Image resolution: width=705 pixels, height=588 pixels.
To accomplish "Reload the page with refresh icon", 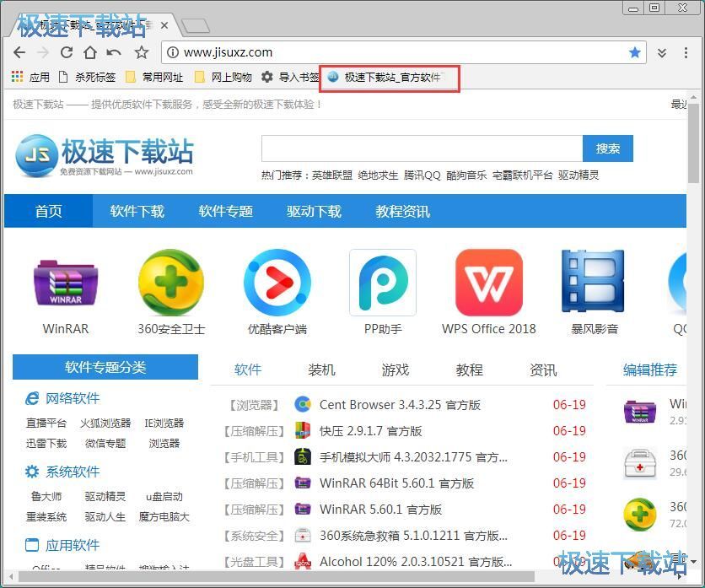I will (x=67, y=52).
